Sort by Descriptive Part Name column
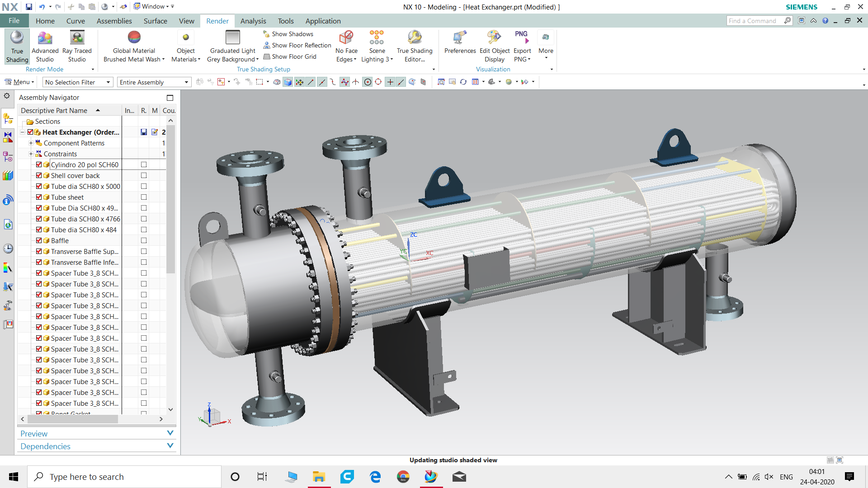 coord(70,110)
